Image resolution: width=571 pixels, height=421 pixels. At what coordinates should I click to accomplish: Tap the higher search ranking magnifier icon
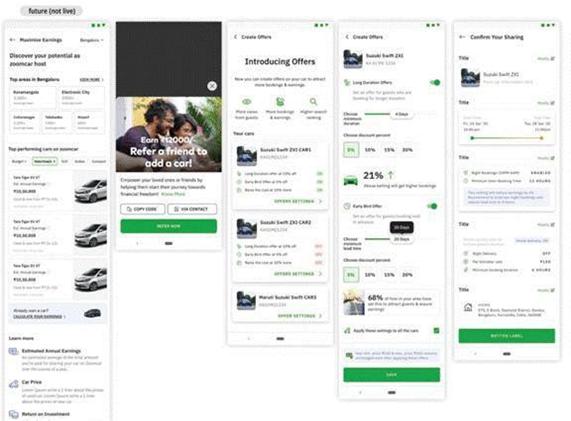pyautogui.click(x=313, y=101)
